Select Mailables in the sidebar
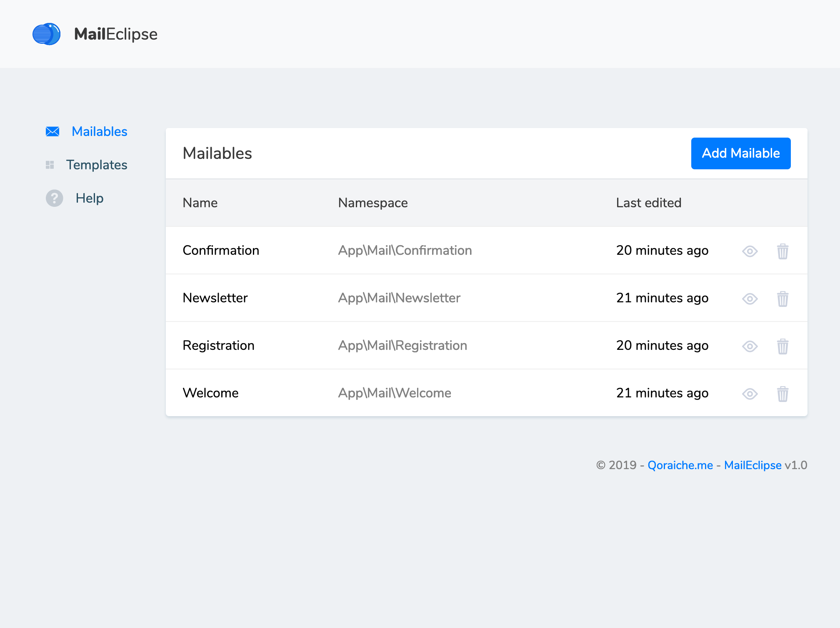Image resolution: width=840 pixels, height=628 pixels. point(99,132)
